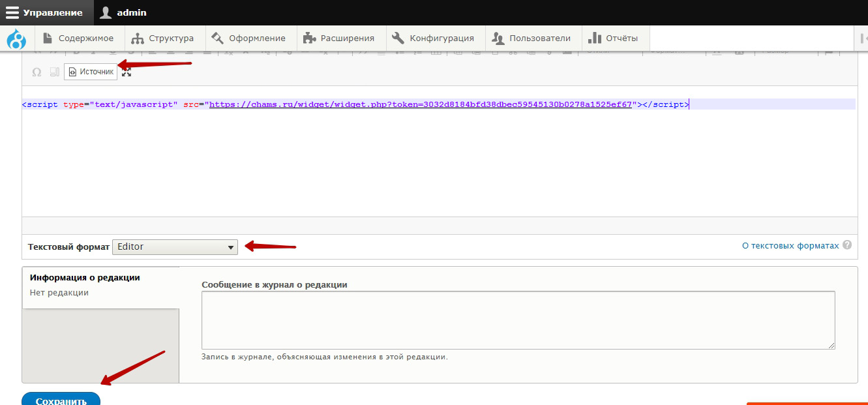Open the Расширения menu

tap(339, 38)
